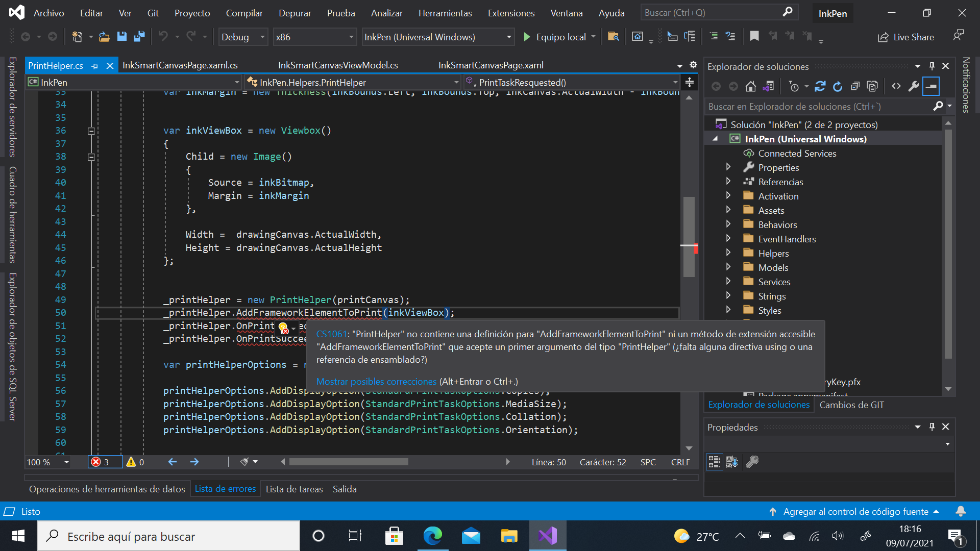
Task: Create a new project from the toolbar
Action: (77, 37)
